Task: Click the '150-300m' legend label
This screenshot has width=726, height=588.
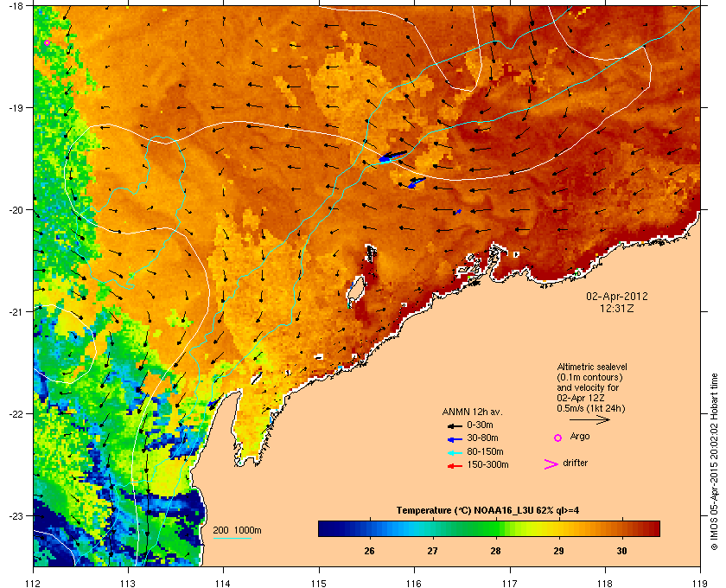Action: point(487,464)
